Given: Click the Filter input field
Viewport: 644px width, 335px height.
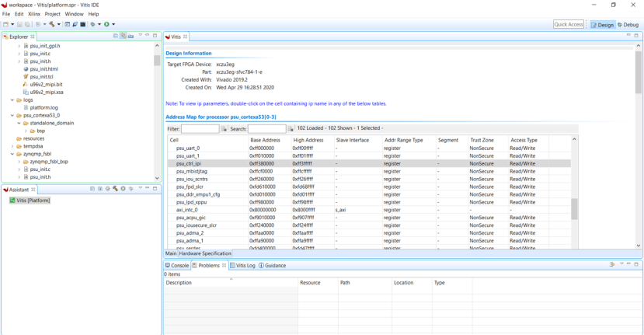Looking at the screenshot, I should tap(200, 129).
